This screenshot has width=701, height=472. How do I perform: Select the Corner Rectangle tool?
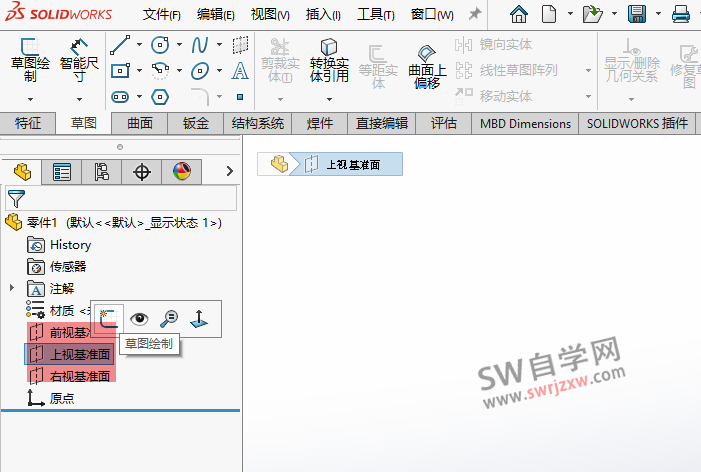pyautogui.click(x=120, y=71)
